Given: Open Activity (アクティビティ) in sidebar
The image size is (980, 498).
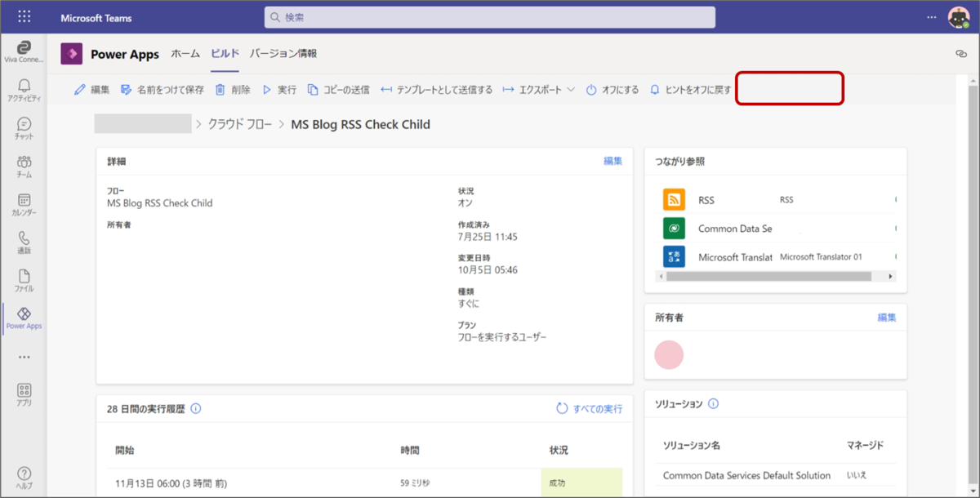Looking at the screenshot, I should (x=24, y=90).
